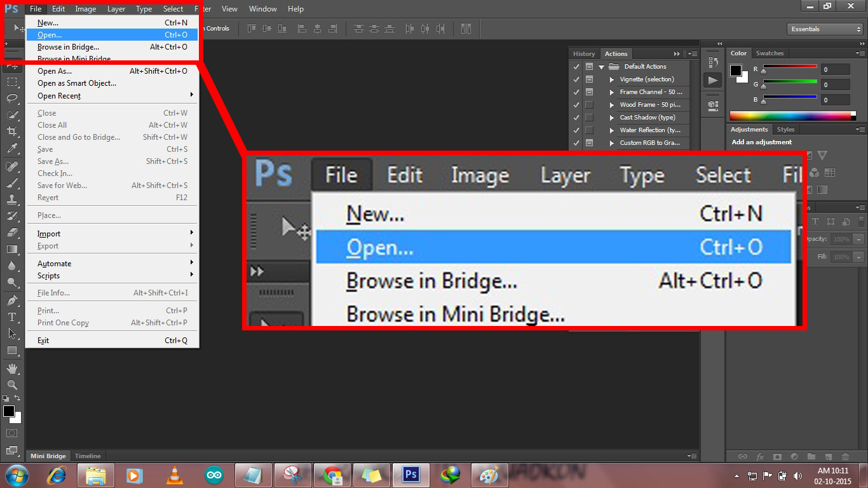Switch to the History tab

[x=584, y=54]
